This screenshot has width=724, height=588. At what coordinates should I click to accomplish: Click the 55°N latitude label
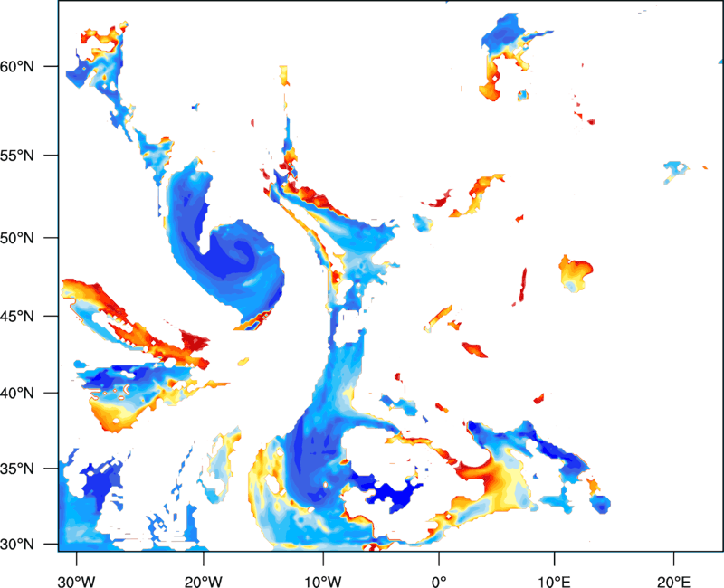[x=17, y=156]
